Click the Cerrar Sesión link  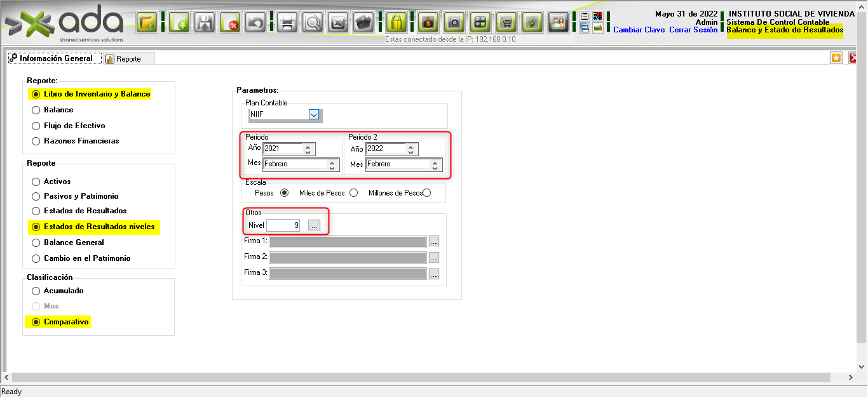[693, 30]
